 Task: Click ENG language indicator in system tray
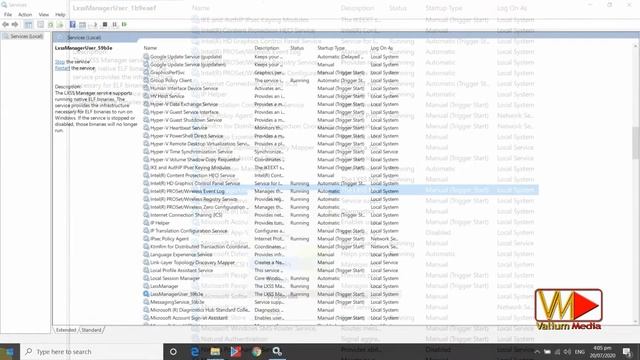pyautogui.click(x=580, y=352)
